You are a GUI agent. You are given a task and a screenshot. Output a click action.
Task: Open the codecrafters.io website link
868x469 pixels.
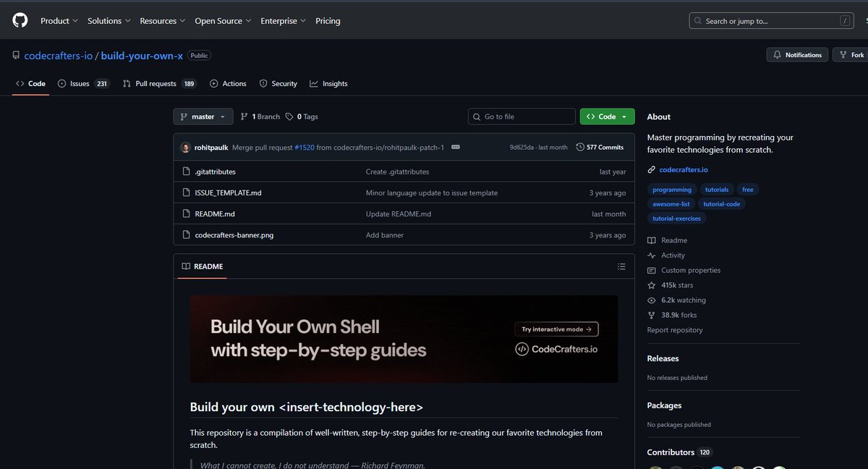684,170
